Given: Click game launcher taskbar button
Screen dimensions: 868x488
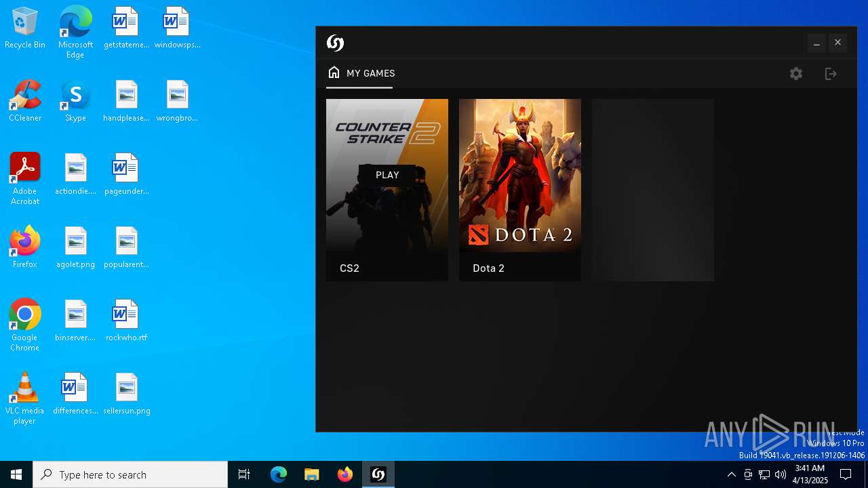Looking at the screenshot, I should (x=378, y=474).
